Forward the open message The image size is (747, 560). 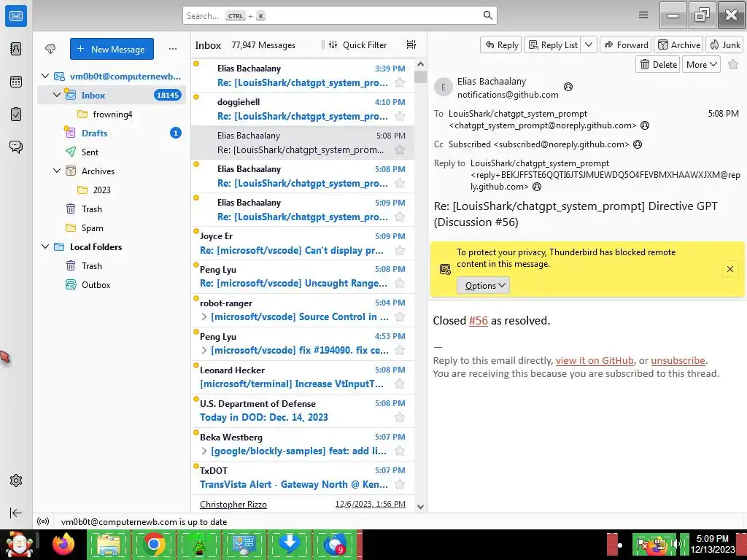coord(626,44)
